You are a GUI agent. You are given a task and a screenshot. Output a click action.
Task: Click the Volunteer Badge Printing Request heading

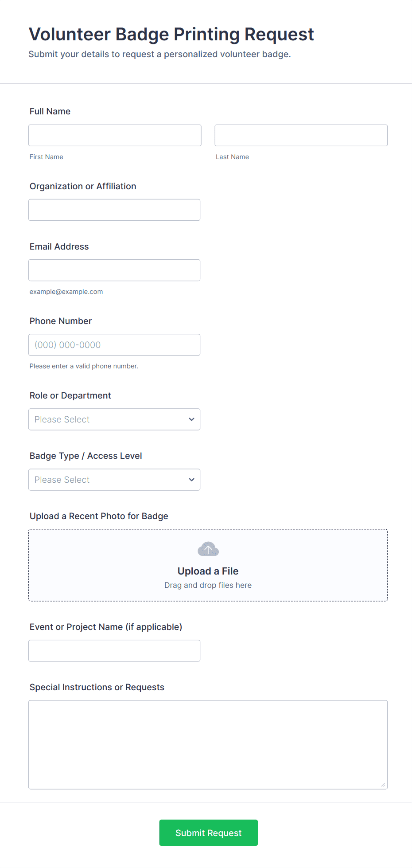point(171,34)
